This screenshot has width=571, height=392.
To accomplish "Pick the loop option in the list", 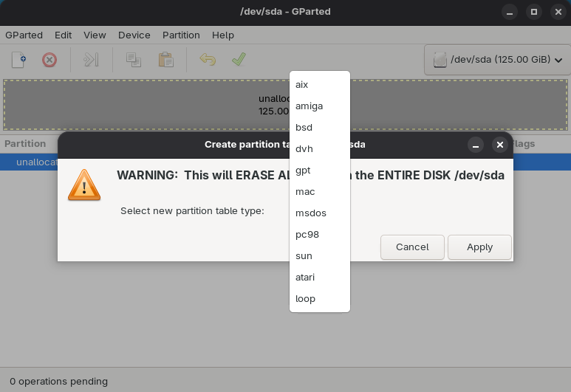I will click(305, 299).
